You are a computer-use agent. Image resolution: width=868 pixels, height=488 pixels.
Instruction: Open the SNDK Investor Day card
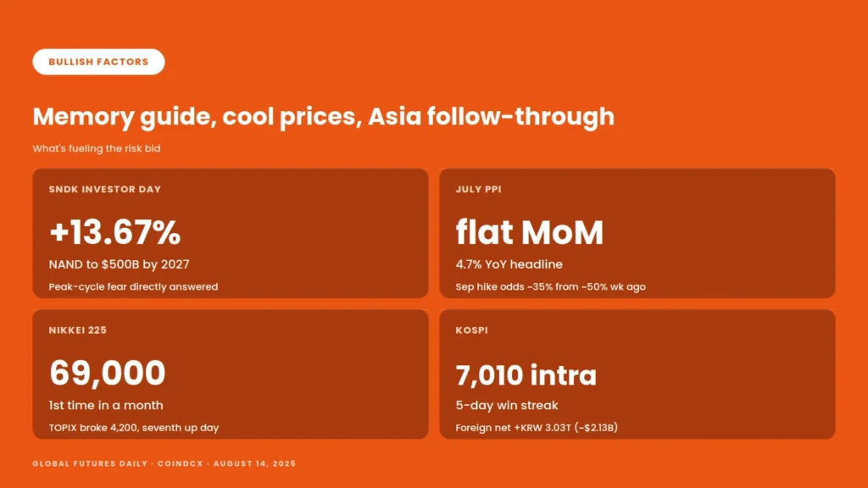231,234
